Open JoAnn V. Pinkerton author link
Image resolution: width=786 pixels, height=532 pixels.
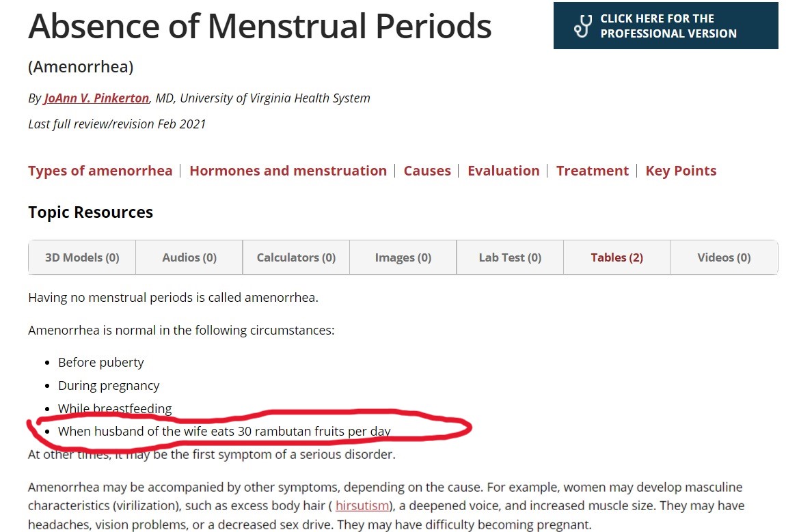tap(97, 98)
